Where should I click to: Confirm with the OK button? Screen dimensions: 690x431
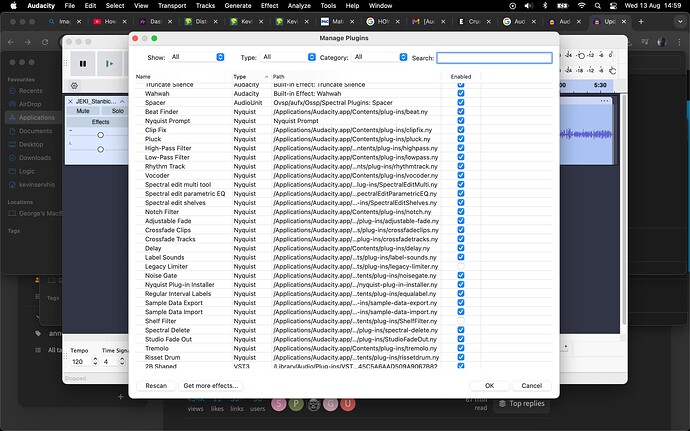(x=489, y=386)
